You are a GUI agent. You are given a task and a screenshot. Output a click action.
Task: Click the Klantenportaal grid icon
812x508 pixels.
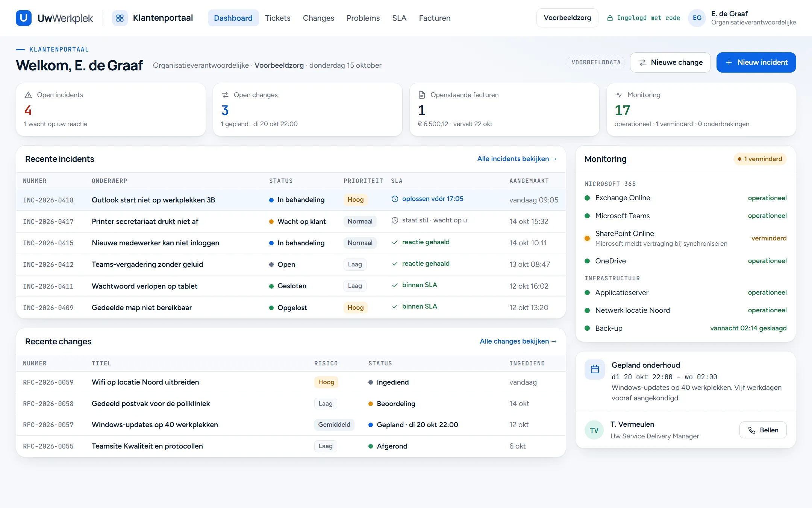point(120,18)
